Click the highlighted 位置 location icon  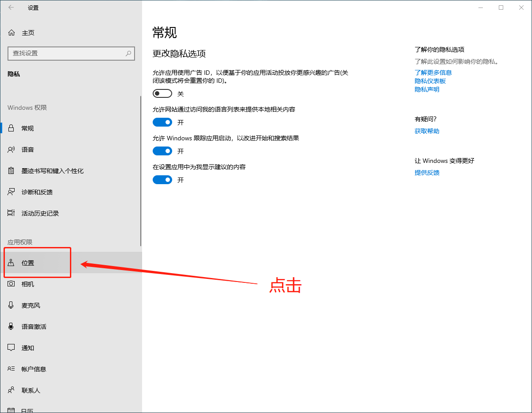[11, 262]
